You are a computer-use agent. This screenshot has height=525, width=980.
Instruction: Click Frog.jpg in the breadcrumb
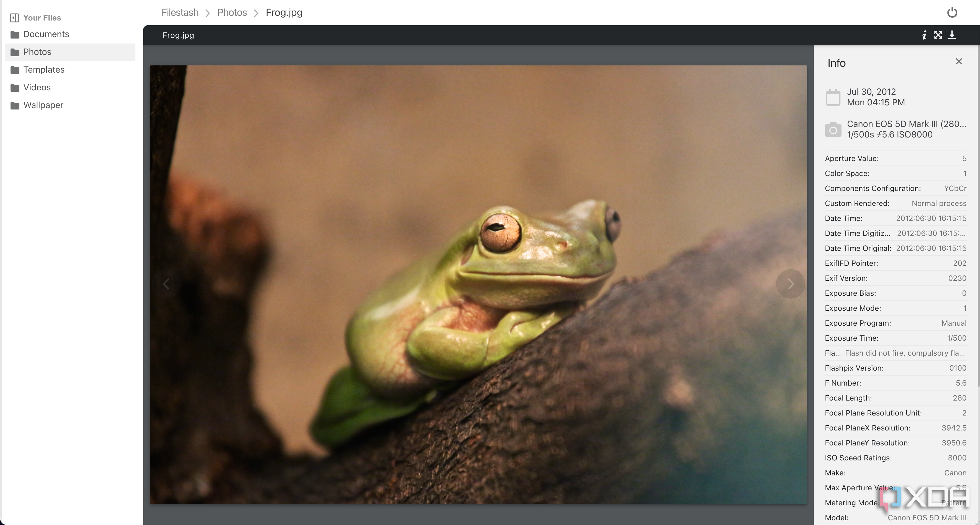tap(284, 12)
